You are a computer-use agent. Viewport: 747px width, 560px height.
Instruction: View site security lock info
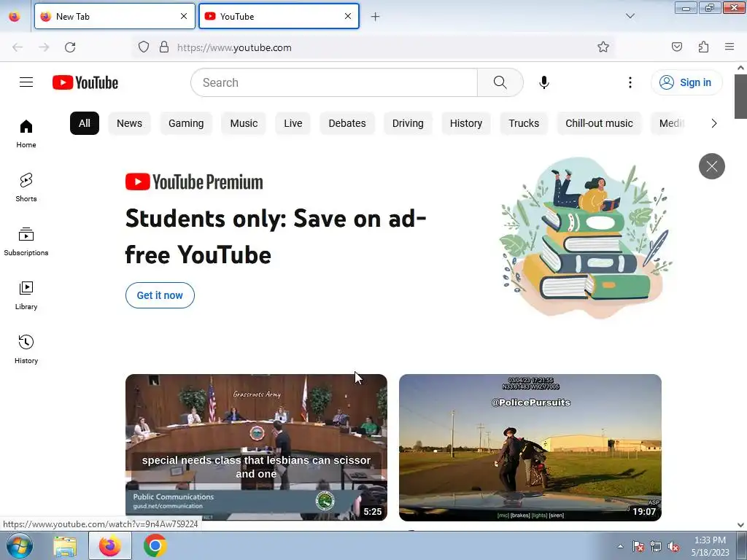coord(164,47)
